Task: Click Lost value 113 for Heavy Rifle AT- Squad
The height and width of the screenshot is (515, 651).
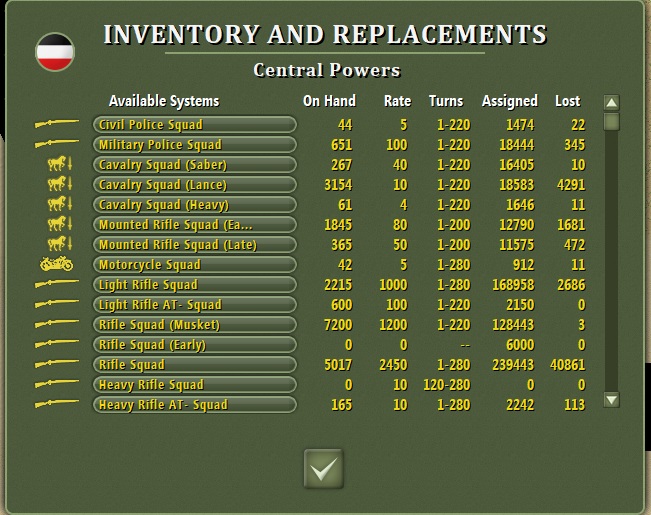Action: [574, 405]
